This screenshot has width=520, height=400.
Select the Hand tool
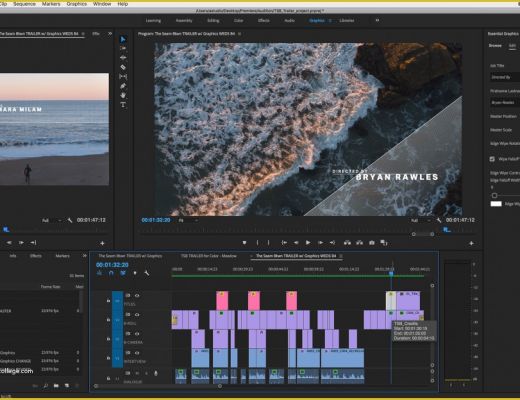point(123,95)
